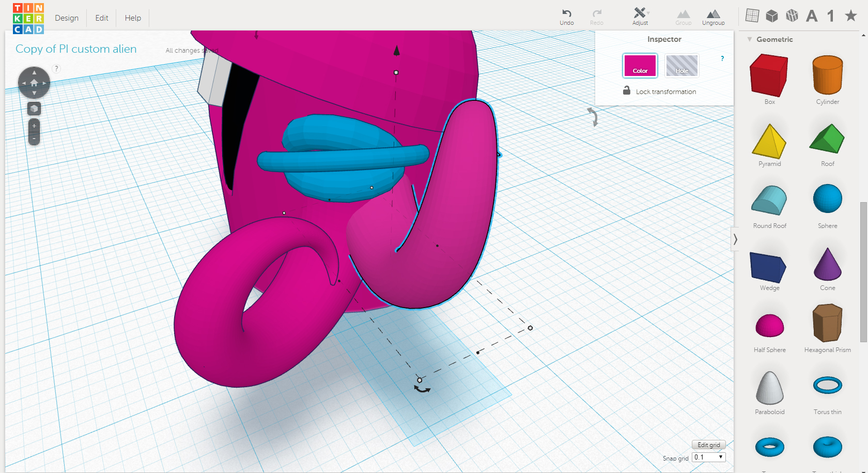Pick the white Paraboloid shape

pos(770,388)
